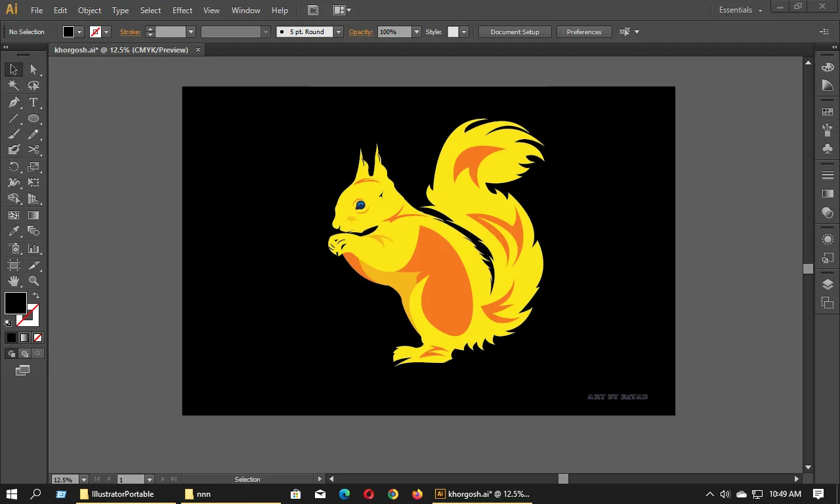This screenshot has height=504, width=840.
Task: Select the Hand tool
Action: pyautogui.click(x=13, y=281)
